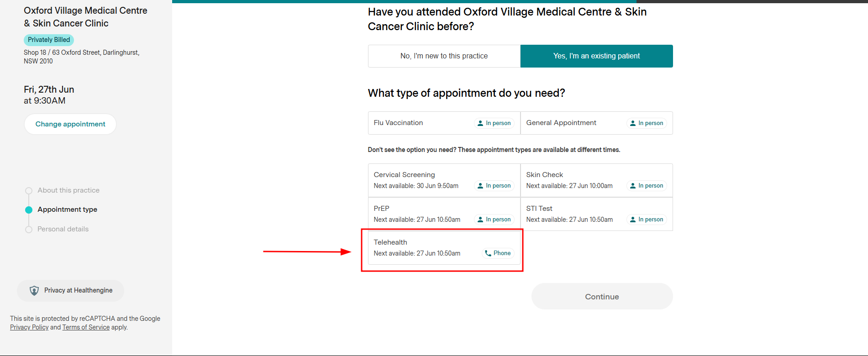
Task: Click person icon on Flu Vaccination
Action: point(480,123)
